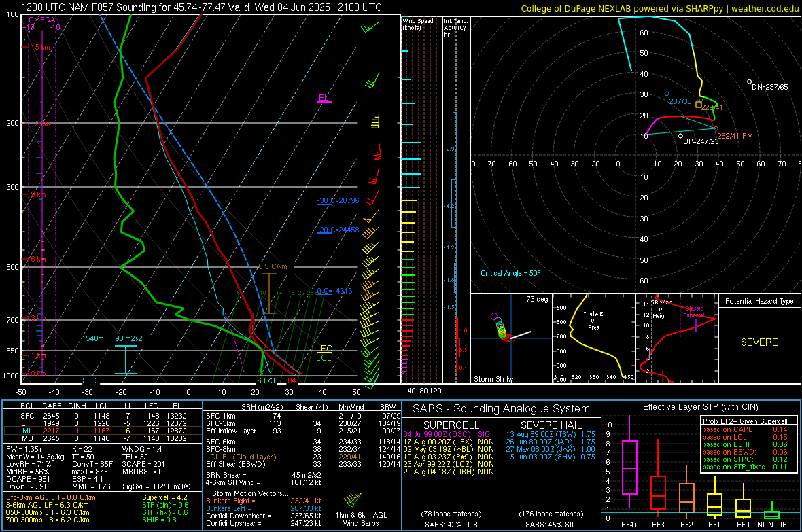This screenshot has width=802, height=532.
Task: Click the Theta-E v. Pres inset label
Action: [x=593, y=321]
